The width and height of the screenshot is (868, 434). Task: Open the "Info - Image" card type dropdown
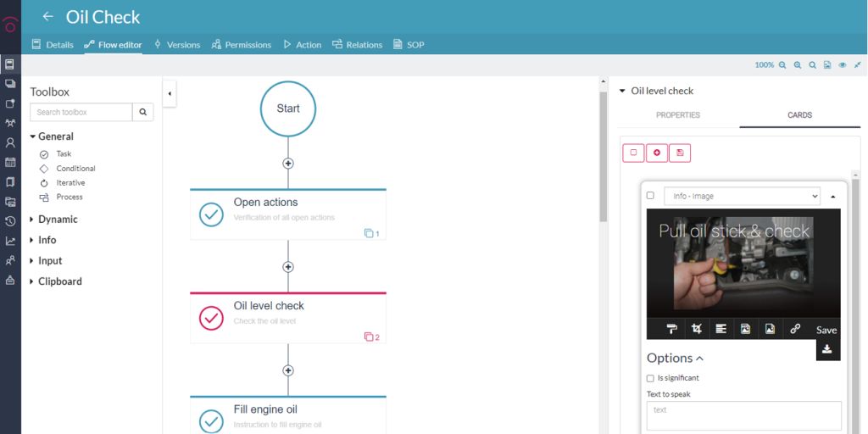coord(742,196)
